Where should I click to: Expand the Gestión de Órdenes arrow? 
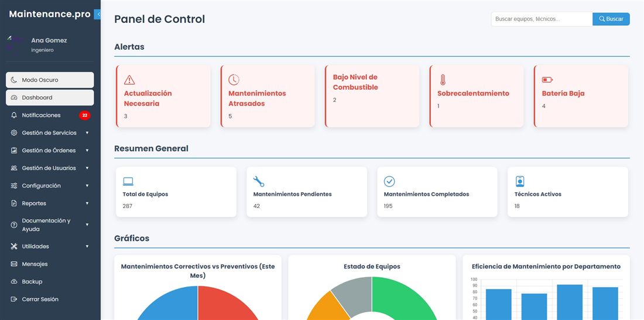coord(87,151)
